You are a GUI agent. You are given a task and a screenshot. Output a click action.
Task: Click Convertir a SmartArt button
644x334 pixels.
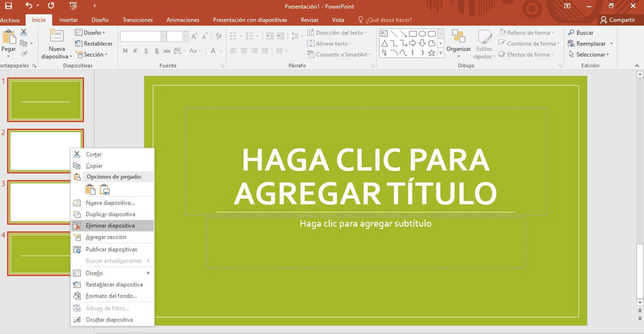tap(339, 54)
